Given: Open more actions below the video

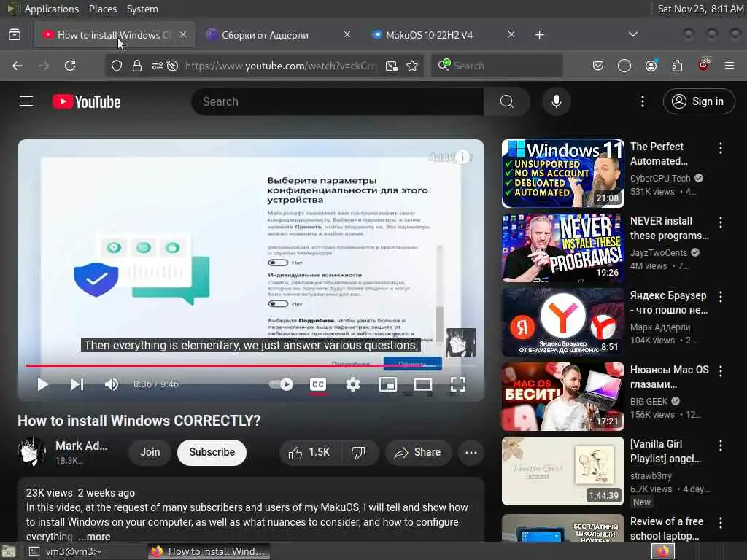Looking at the screenshot, I should [x=471, y=452].
